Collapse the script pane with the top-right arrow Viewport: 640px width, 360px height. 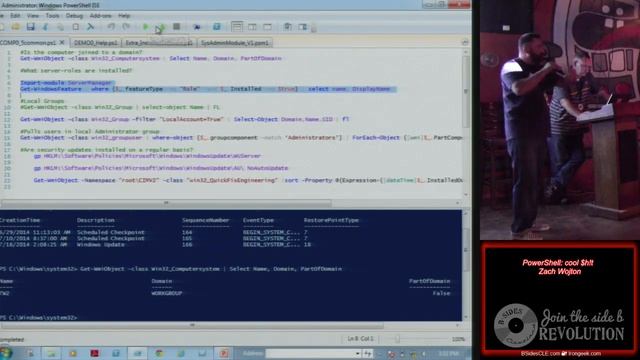pyautogui.click(x=465, y=42)
